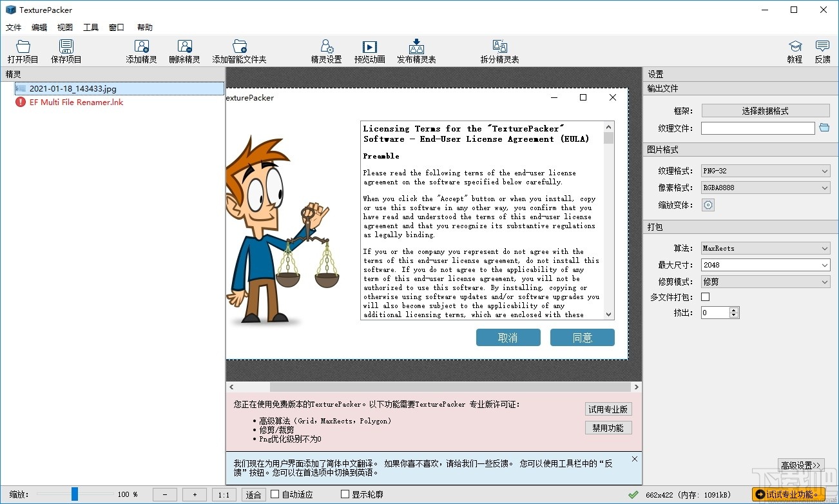Click 试用专业版 try pro button
The width and height of the screenshot is (839, 504).
click(x=608, y=409)
